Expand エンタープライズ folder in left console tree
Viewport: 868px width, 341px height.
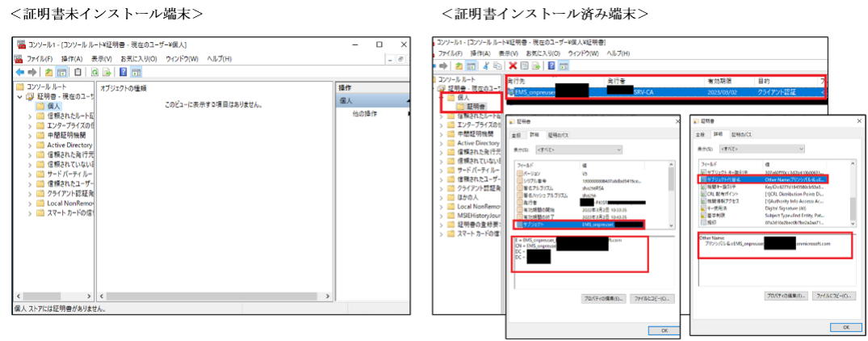coord(29,126)
